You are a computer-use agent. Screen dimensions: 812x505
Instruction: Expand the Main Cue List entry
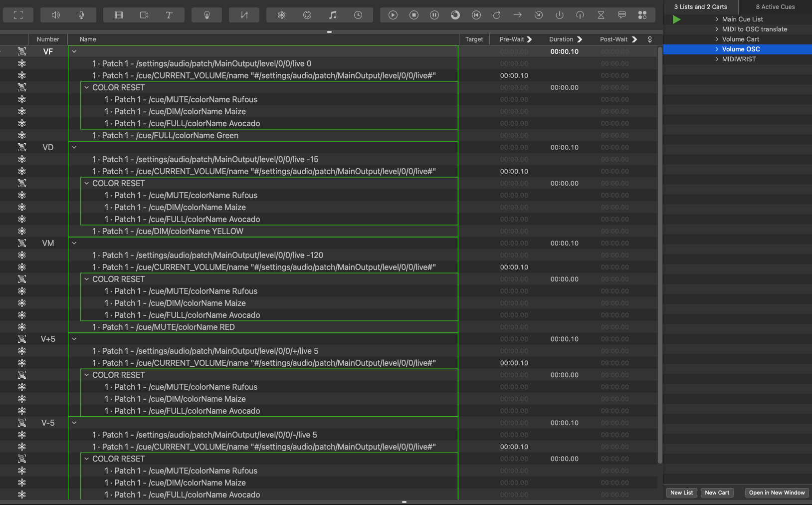click(x=717, y=19)
